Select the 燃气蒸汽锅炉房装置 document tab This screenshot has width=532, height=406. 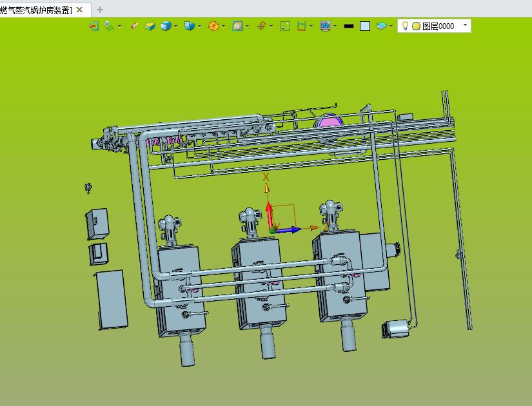36,10
